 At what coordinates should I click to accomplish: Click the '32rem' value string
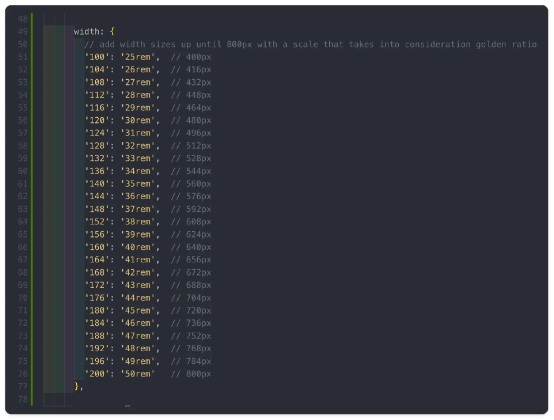(x=138, y=146)
